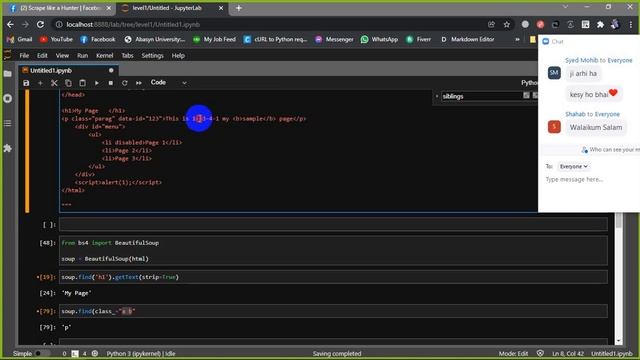Viewport: 640px width, 360px height.
Task: Interrupt the kernel stop icon
Action: point(111,83)
